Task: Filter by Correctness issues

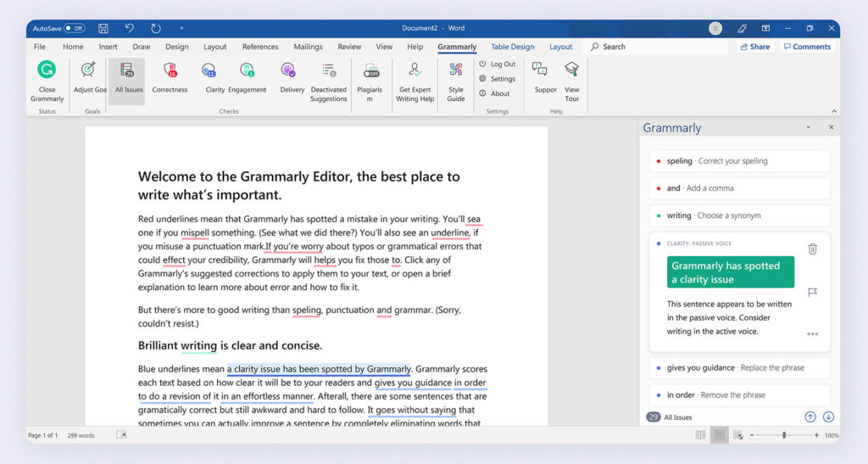Action: [170, 77]
